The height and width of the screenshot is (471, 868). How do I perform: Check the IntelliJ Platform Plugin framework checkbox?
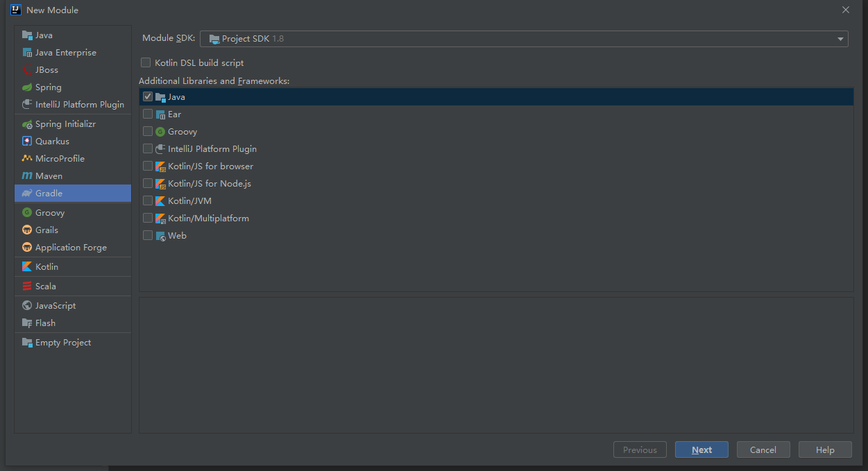148,148
